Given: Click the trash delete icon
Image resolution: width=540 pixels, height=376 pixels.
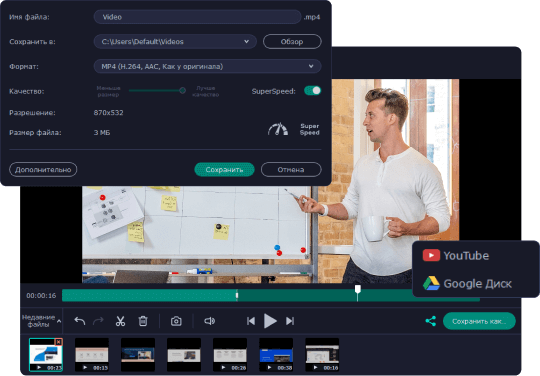Looking at the screenshot, I should coord(143,321).
